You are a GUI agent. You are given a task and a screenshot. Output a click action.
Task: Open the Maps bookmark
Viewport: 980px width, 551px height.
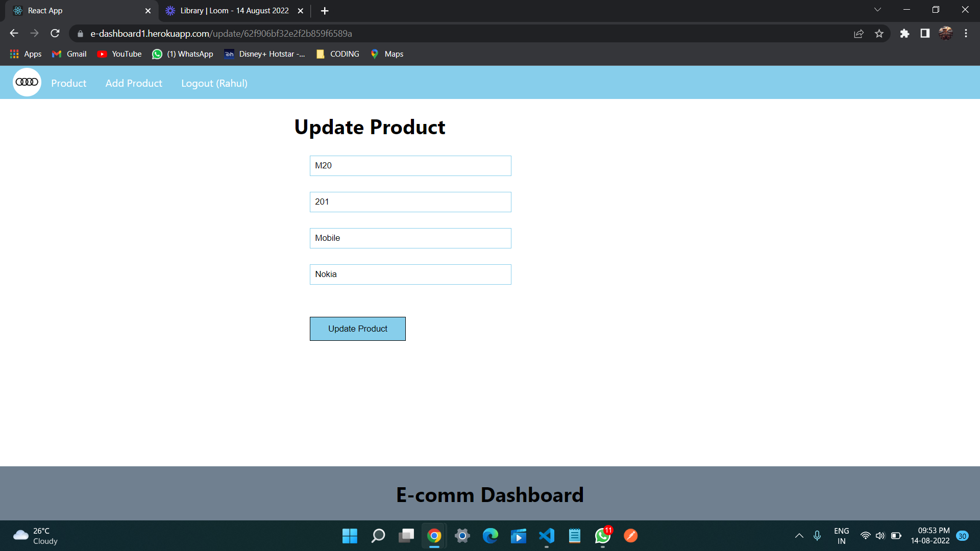tap(386, 54)
